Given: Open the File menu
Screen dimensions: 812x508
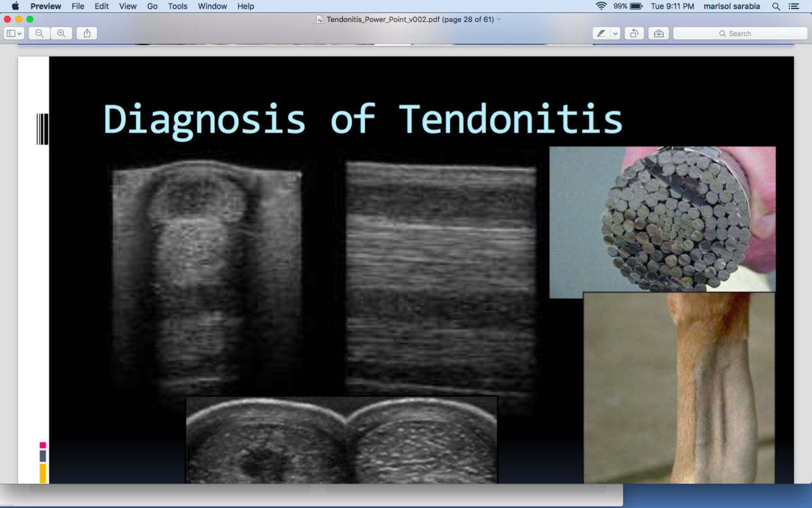Looking at the screenshot, I should (78, 6).
